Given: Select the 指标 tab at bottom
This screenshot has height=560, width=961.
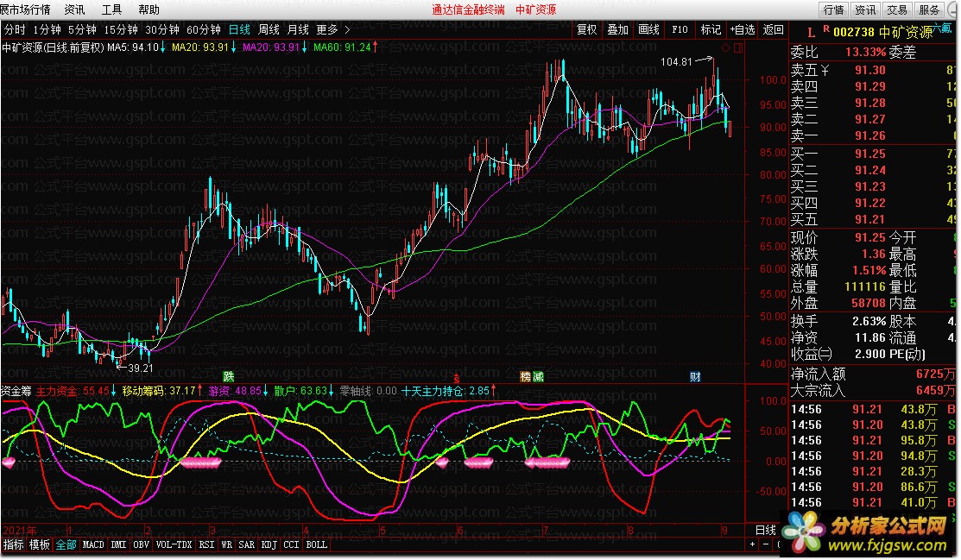Looking at the screenshot, I should [x=14, y=544].
